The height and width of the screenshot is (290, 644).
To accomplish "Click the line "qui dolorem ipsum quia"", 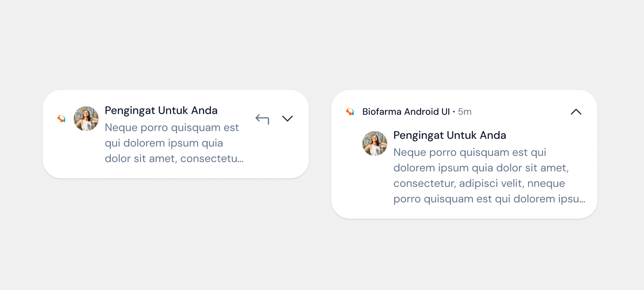I will (164, 143).
